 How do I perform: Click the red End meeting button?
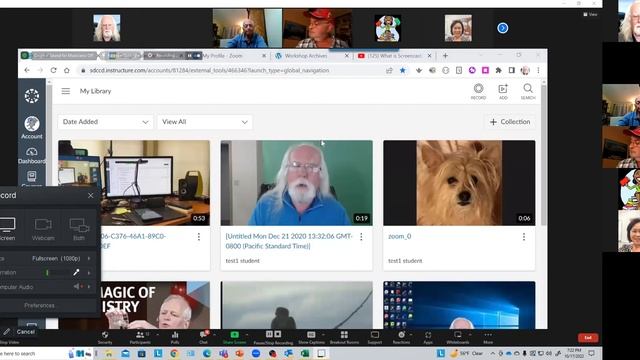tap(588, 338)
